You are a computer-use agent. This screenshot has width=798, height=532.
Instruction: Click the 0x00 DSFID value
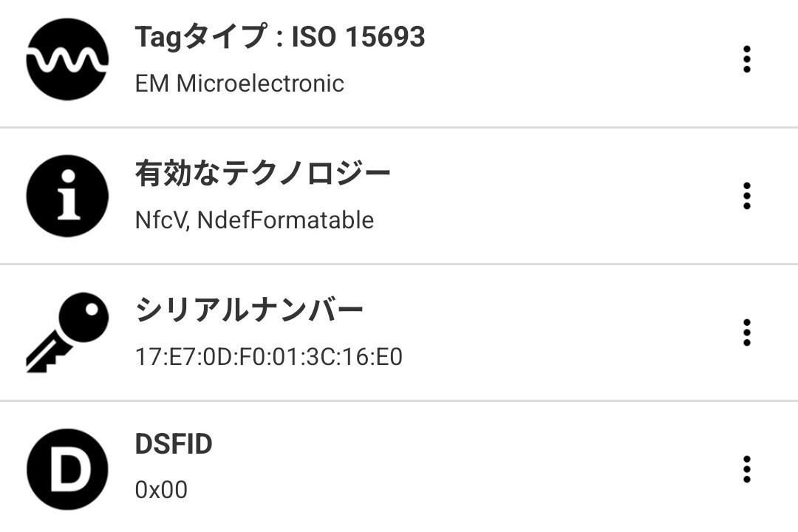click(x=161, y=490)
